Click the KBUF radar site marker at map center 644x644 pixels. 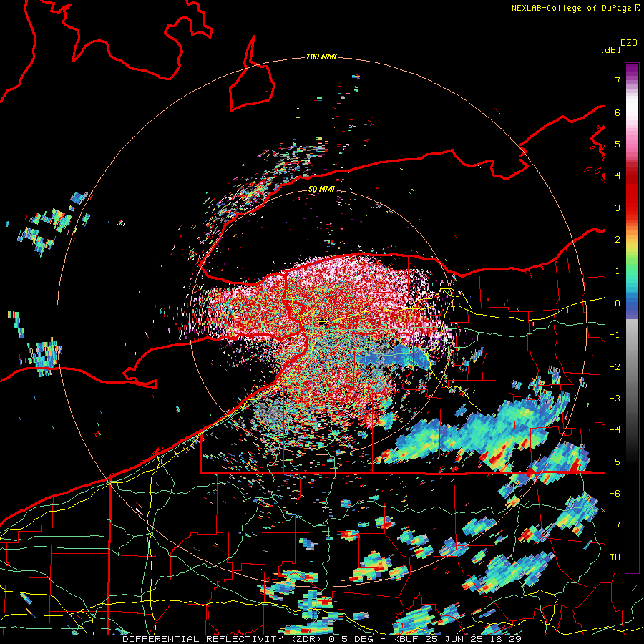click(323, 322)
